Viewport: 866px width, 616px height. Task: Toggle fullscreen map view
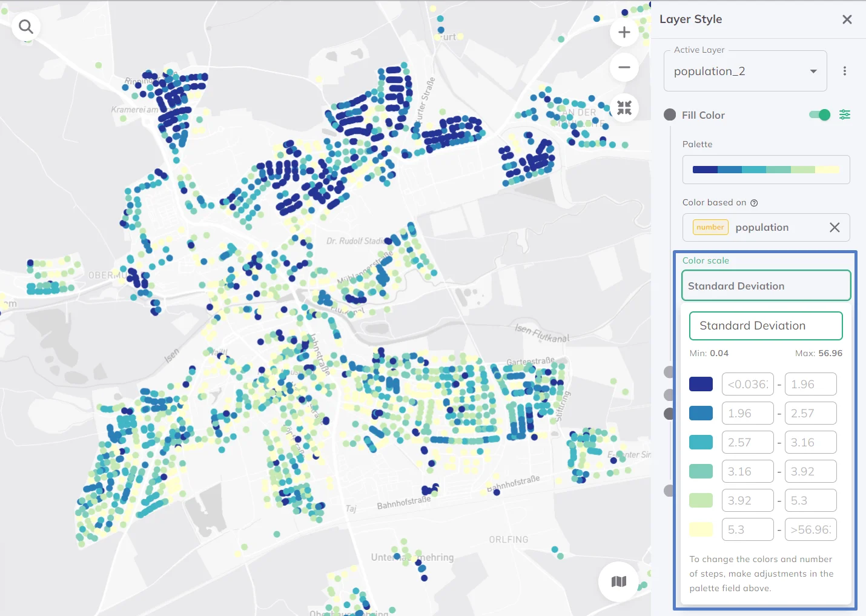[624, 108]
